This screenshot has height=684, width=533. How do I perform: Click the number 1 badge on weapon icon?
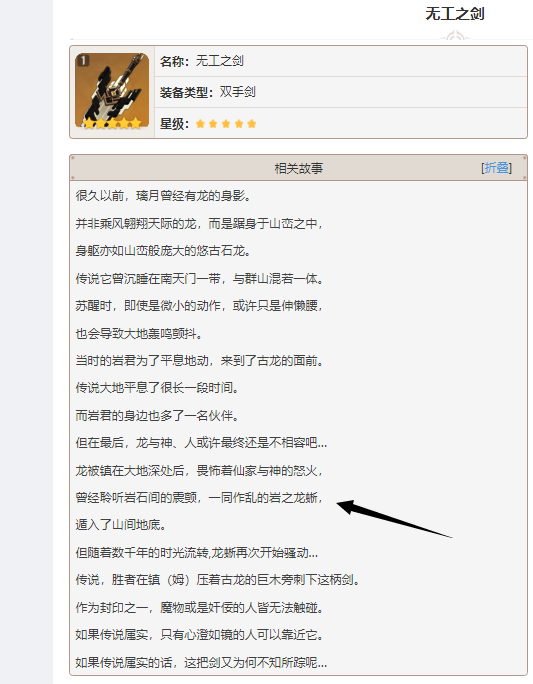[x=83, y=60]
